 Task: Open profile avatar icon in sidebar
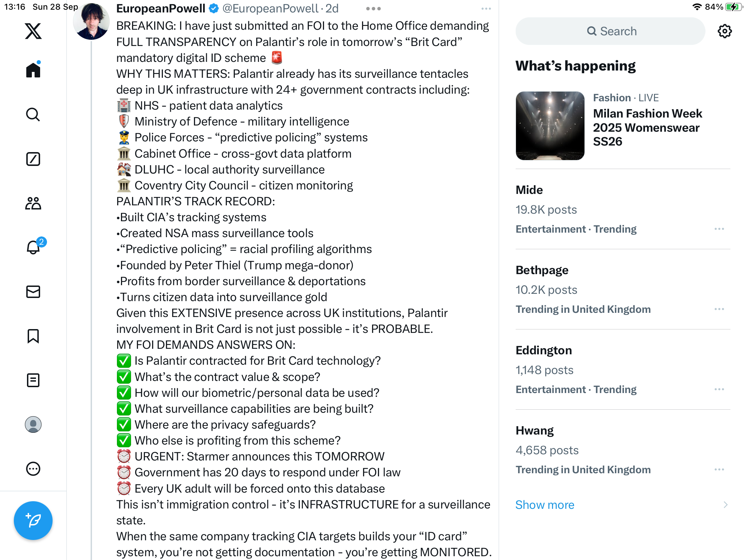[x=33, y=424]
